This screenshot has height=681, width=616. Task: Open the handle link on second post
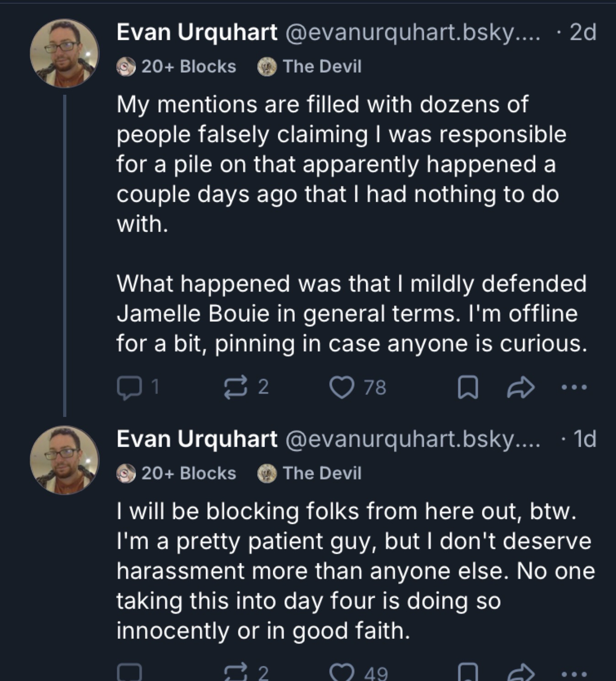(413, 439)
